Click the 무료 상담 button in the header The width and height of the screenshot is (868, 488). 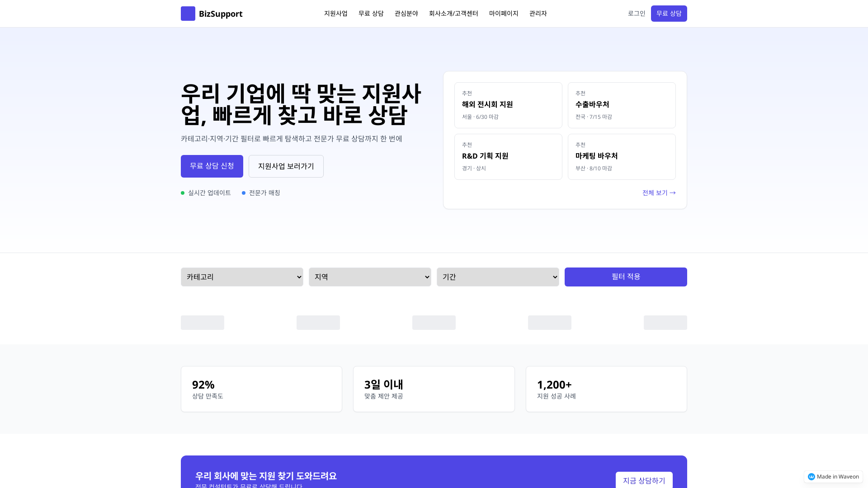(x=669, y=13)
